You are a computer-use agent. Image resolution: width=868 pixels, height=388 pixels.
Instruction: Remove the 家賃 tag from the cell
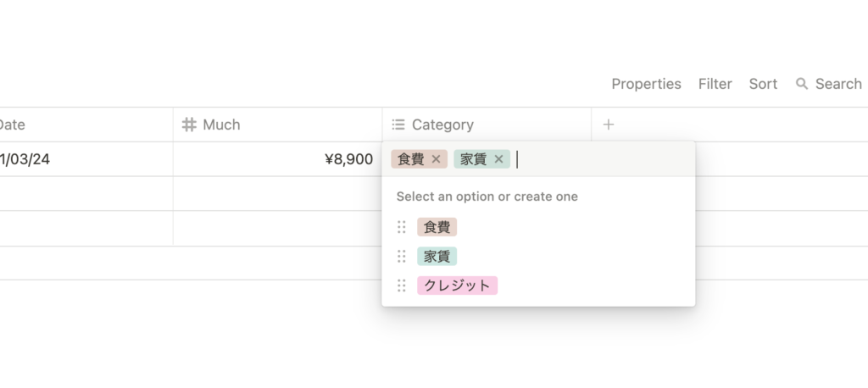tap(498, 159)
